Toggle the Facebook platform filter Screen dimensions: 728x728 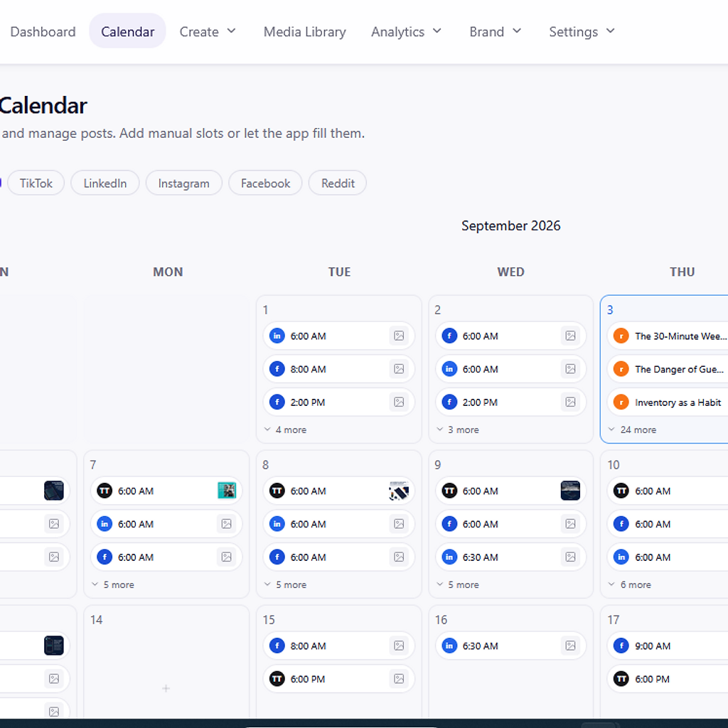click(x=266, y=183)
